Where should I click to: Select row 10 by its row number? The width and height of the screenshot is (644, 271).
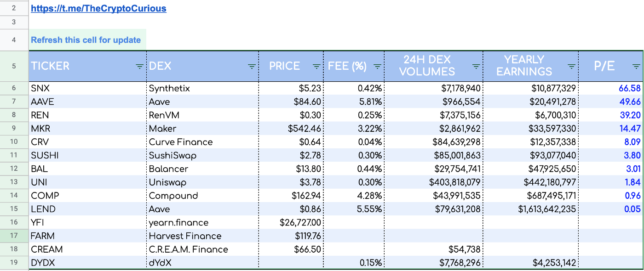(x=14, y=142)
